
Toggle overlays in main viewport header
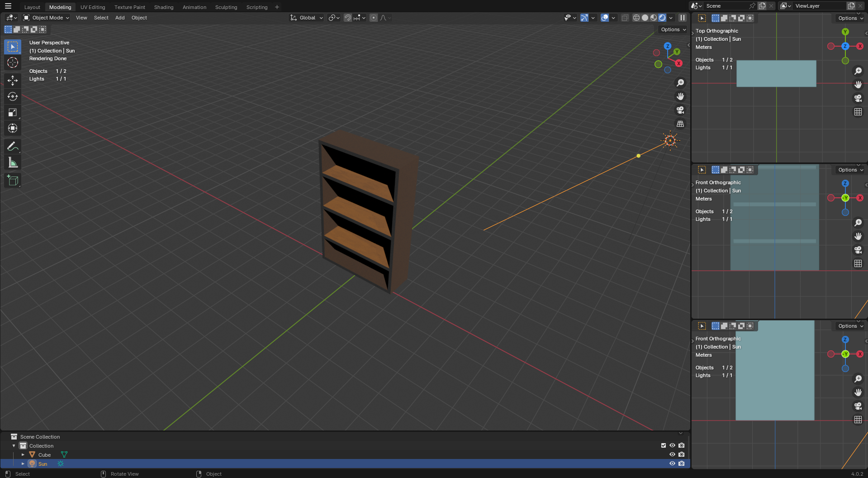[605, 18]
